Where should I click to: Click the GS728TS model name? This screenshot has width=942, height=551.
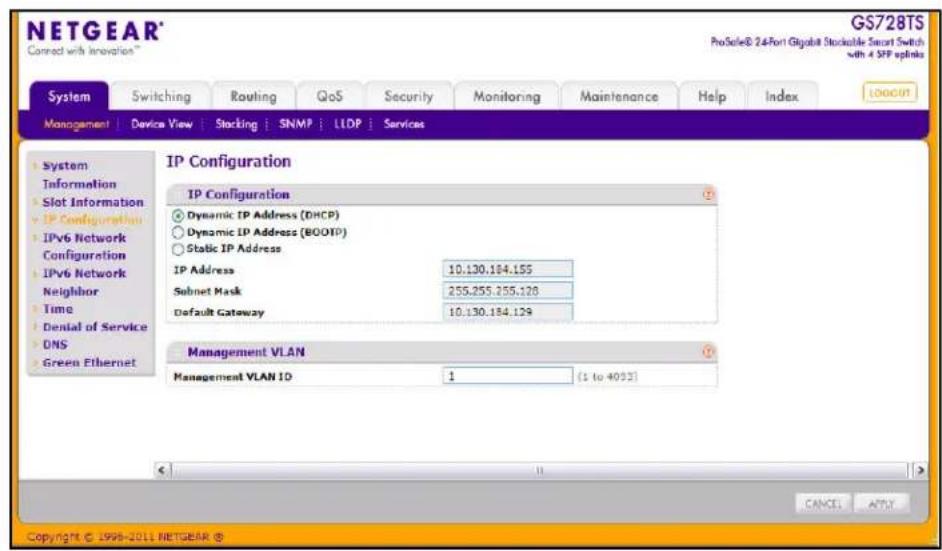coord(887,24)
